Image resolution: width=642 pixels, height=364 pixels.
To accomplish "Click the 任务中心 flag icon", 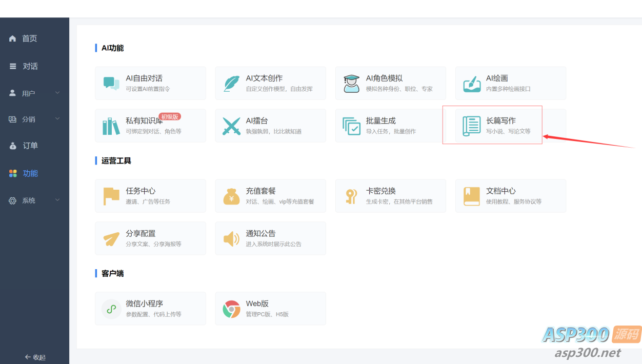I will point(111,196).
